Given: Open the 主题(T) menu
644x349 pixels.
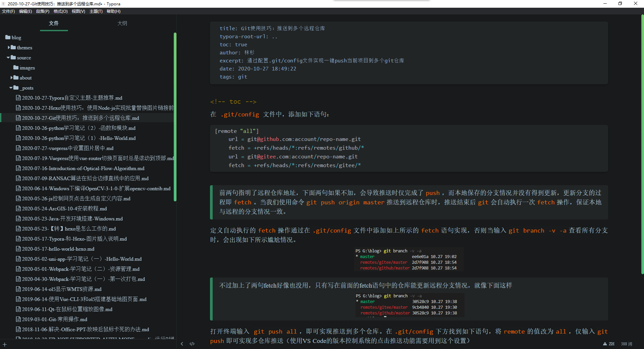Looking at the screenshot, I should pyautogui.click(x=96, y=11).
